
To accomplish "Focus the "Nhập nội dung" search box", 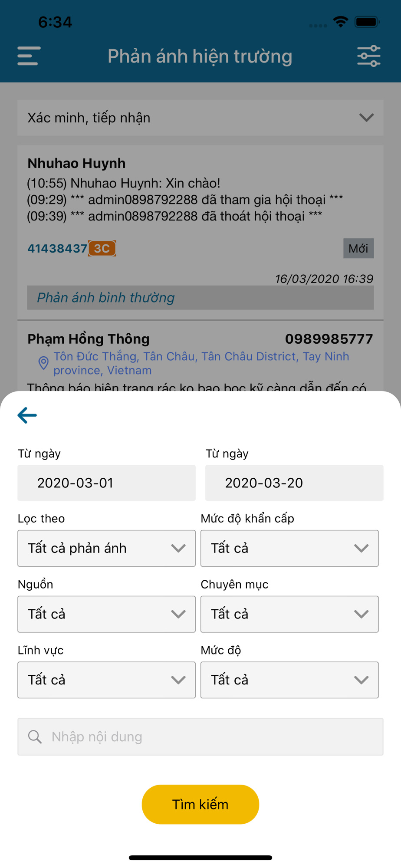I will 200,736.
